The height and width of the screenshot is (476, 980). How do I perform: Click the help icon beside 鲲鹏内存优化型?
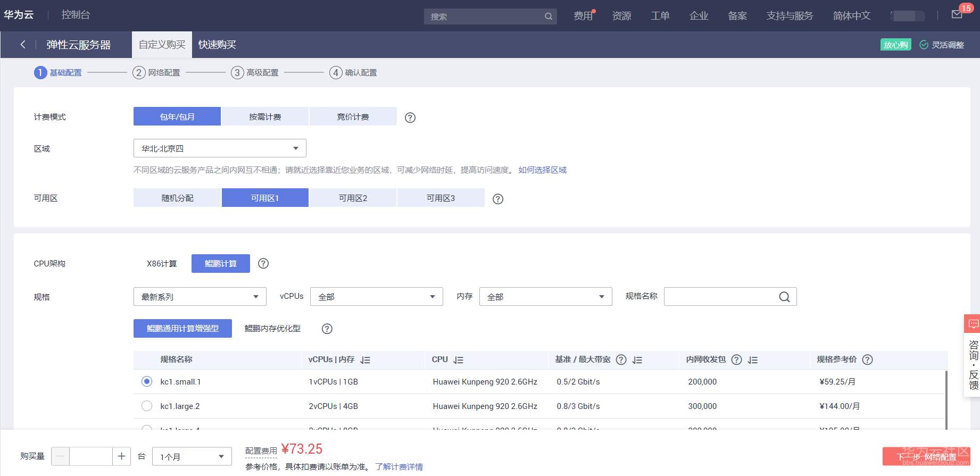click(327, 329)
